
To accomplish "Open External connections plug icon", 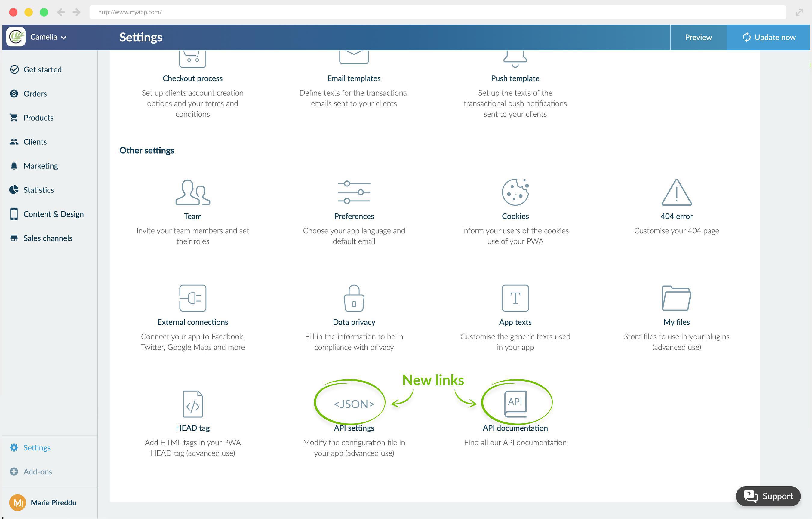I will pyautogui.click(x=192, y=298).
